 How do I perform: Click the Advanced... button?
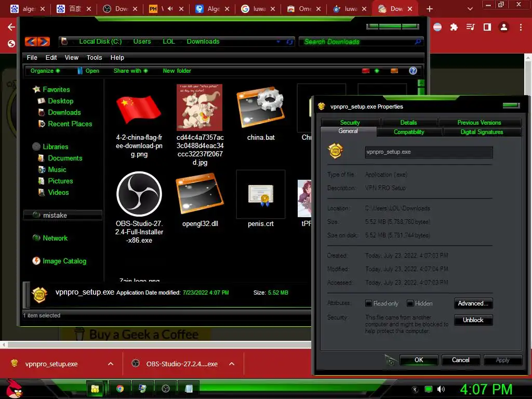[473, 303]
